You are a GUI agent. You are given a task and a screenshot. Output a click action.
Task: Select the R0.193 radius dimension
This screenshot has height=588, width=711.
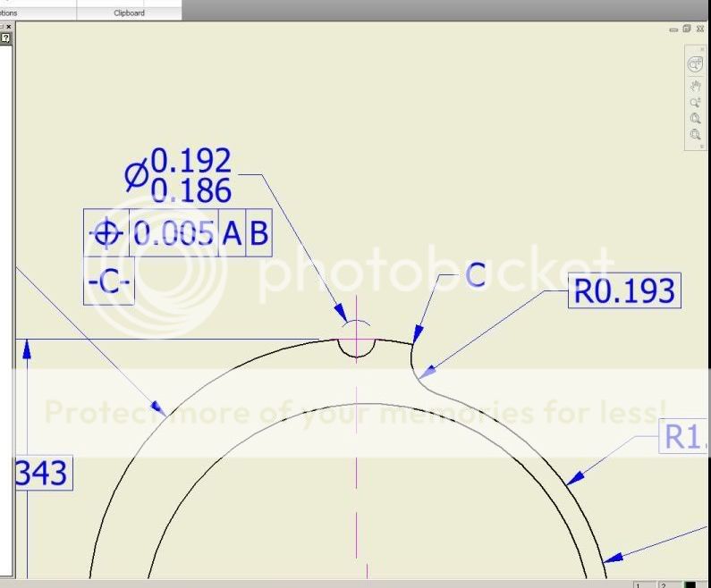623,290
